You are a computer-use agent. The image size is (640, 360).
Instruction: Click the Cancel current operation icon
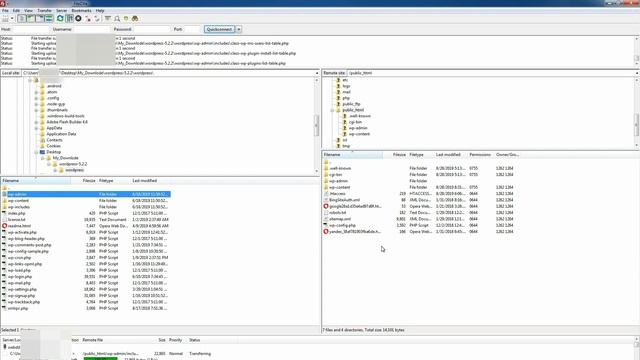(78, 19)
